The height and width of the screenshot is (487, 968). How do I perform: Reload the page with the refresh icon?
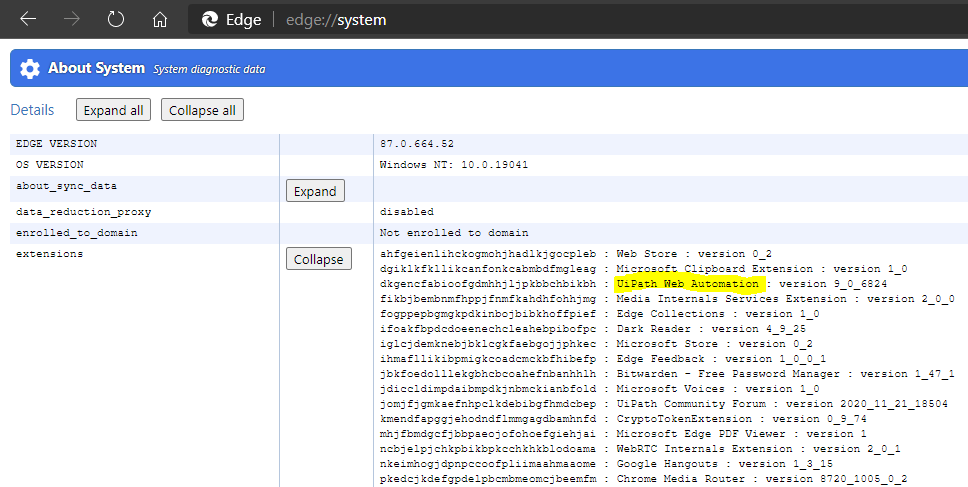(115, 19)
